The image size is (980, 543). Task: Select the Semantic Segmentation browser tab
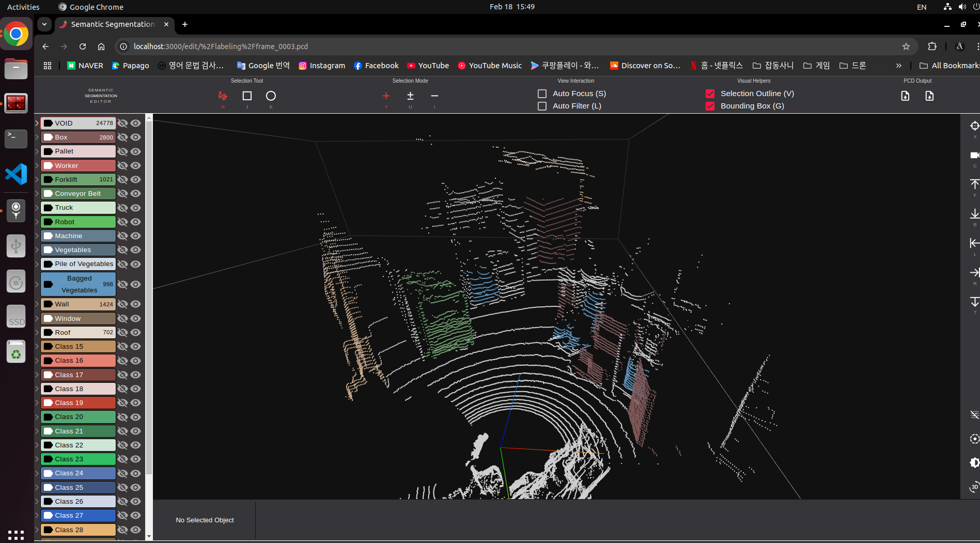click(113, 24)
